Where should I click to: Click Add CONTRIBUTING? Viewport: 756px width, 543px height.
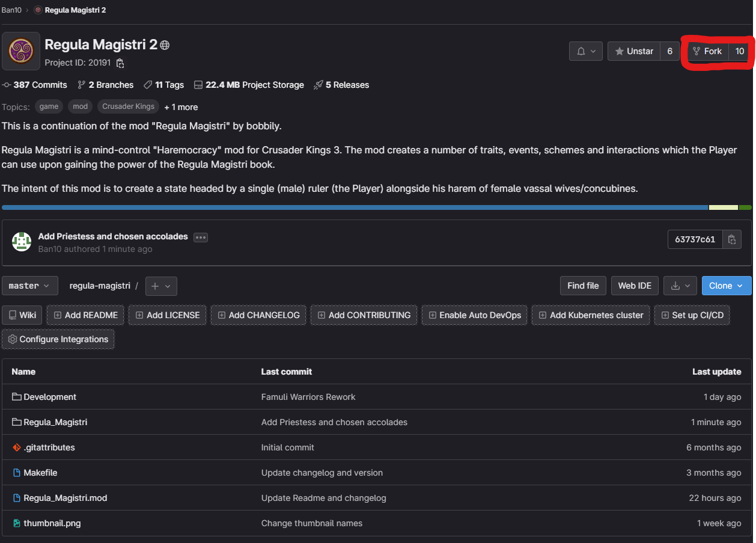[364, 315]
